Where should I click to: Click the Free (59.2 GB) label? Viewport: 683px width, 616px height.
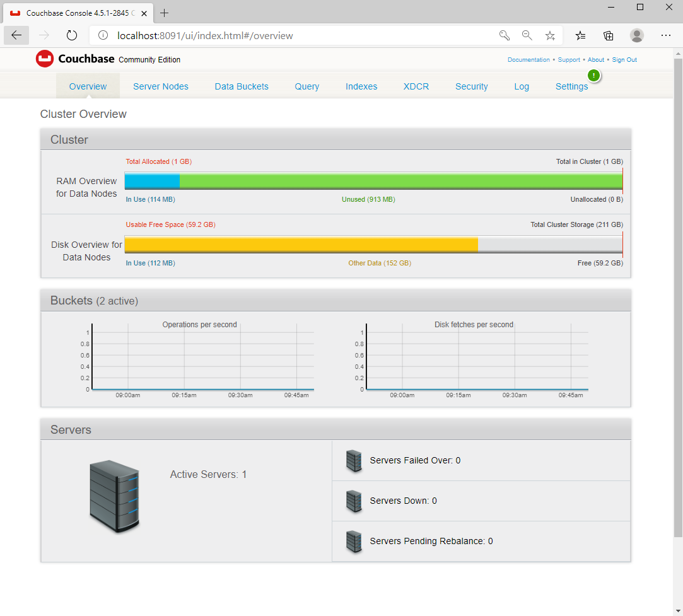click(600, 263)
